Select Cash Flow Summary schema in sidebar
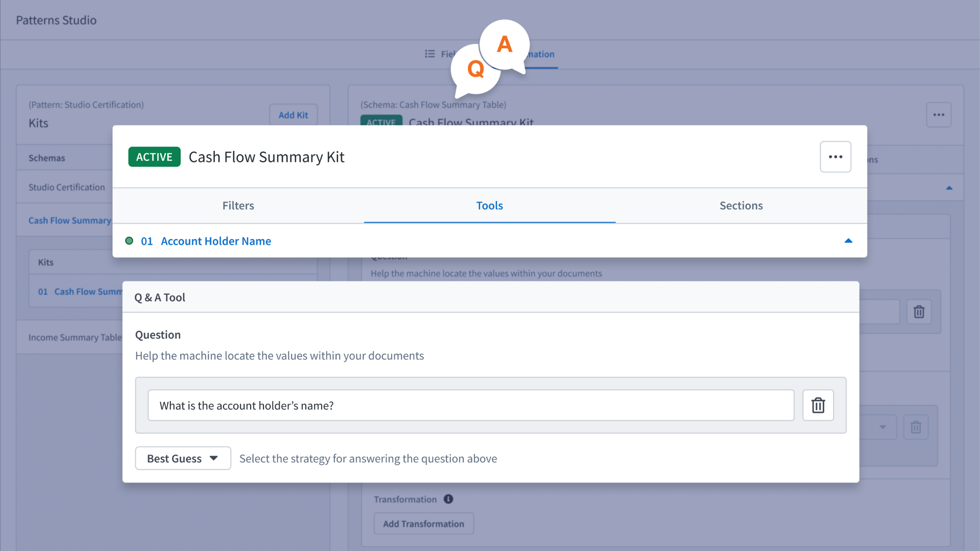 tap(70, 220)
